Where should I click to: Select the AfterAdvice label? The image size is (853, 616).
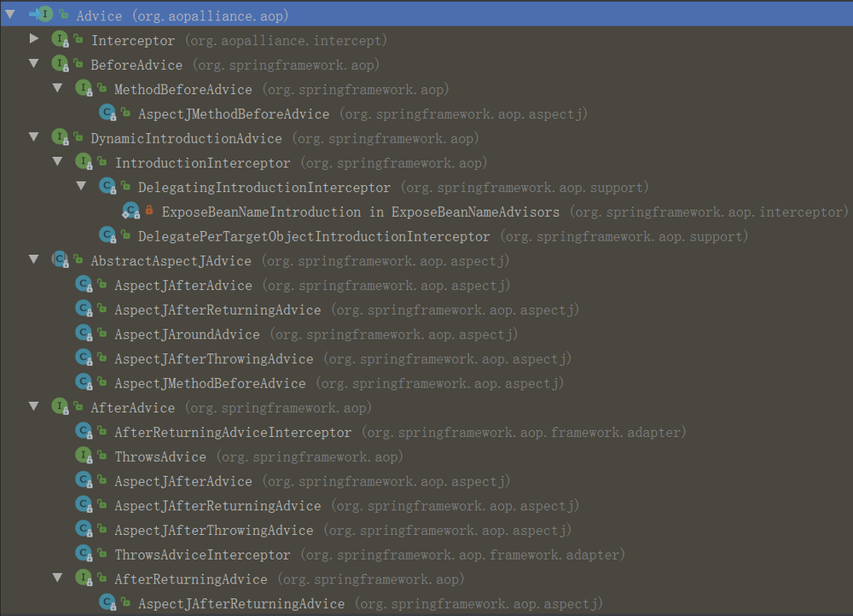tap(133, 408)
